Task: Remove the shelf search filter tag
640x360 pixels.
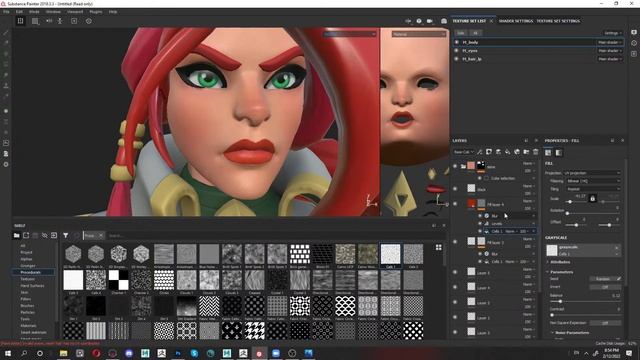Action: pos(101,236)
